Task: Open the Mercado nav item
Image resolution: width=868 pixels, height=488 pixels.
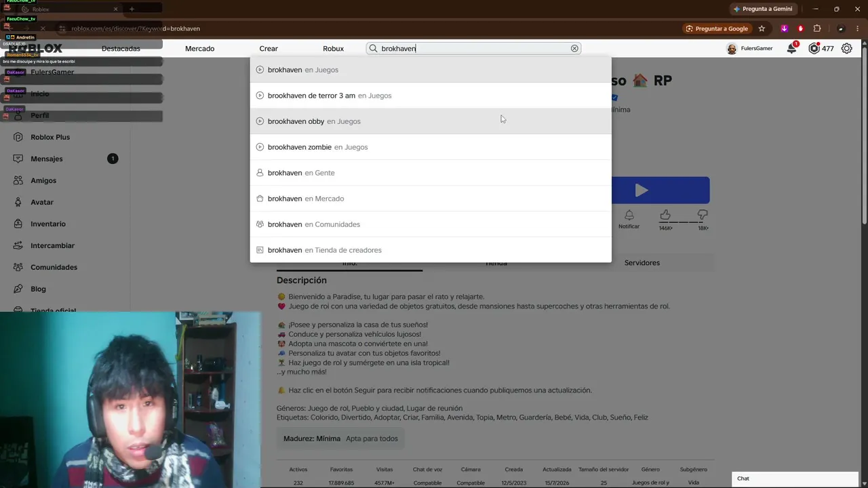Action: 199,49
